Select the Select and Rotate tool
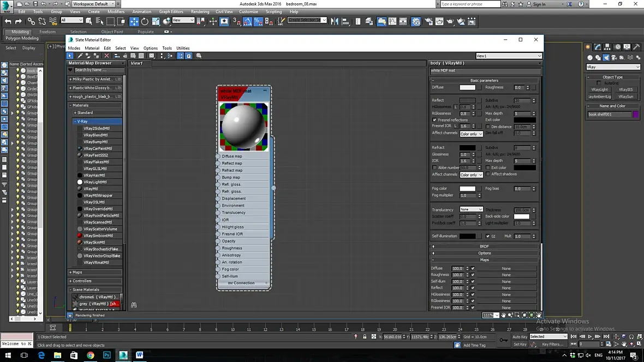The height and width of the screenshot is (362, 644). [x=145, y=21]
